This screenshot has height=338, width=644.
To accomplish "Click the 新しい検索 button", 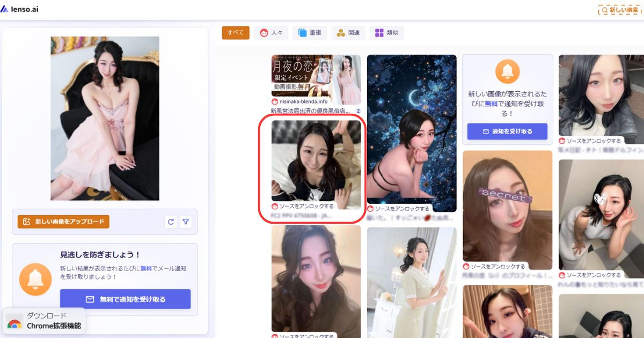I will [620, 10].
